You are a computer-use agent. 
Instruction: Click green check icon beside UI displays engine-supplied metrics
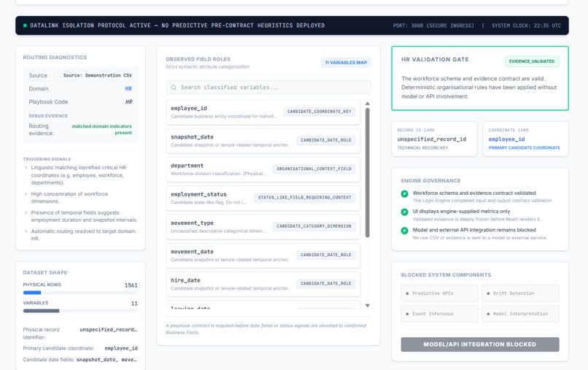[x=404, y=212]
